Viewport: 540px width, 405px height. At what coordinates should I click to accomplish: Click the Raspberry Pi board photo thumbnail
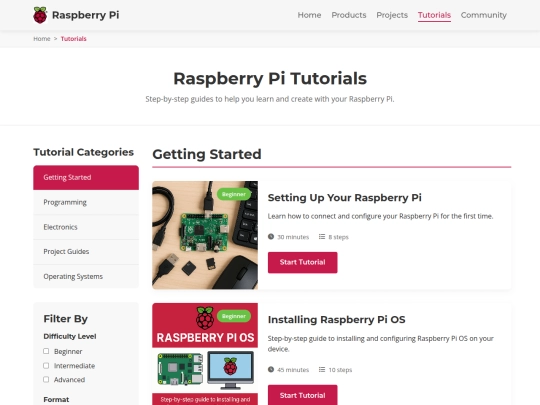(205, 235)
